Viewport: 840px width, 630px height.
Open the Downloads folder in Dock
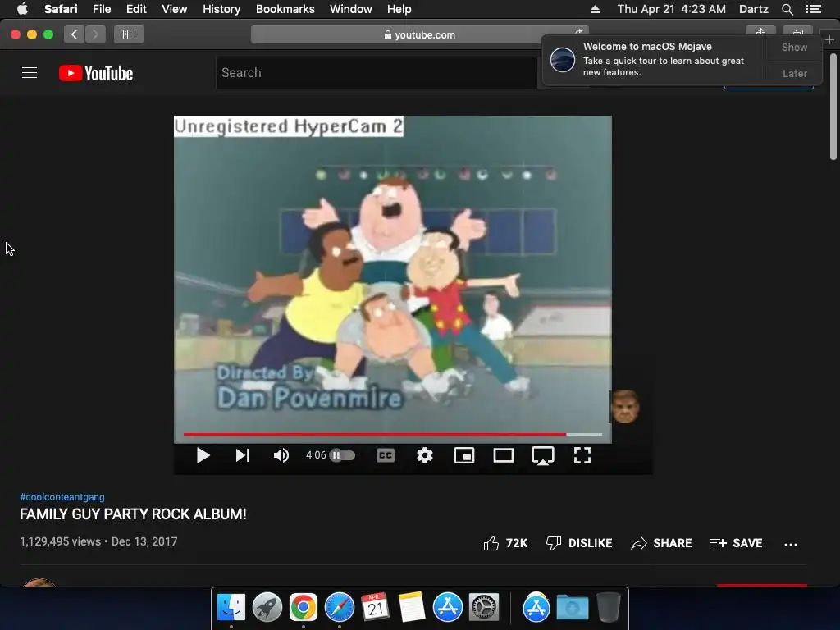pyautogui.click(x=572, y=608)
